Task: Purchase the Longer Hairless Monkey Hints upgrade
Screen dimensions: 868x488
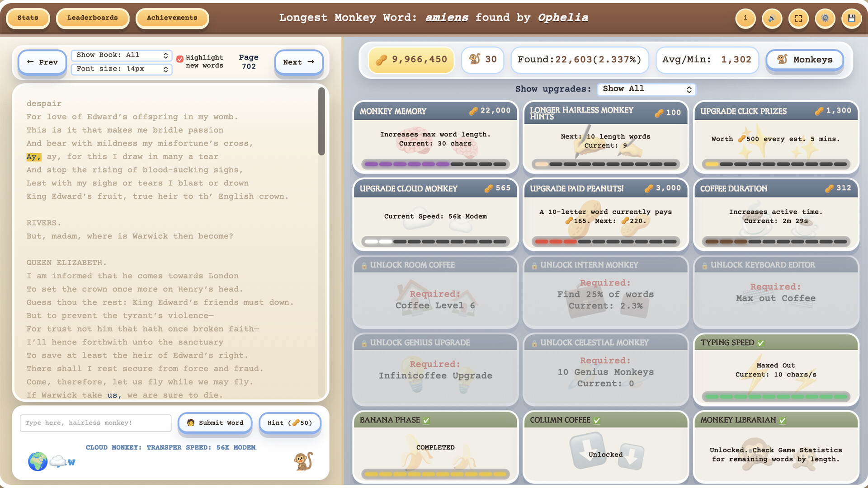Action: [x=606, y=137]
